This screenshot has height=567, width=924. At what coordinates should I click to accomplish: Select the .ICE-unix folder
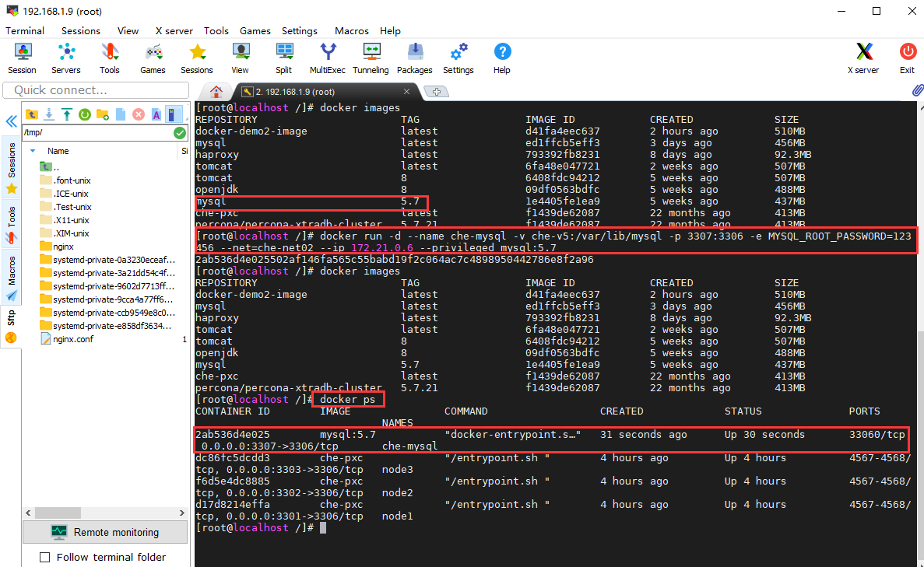coord(65,194)
